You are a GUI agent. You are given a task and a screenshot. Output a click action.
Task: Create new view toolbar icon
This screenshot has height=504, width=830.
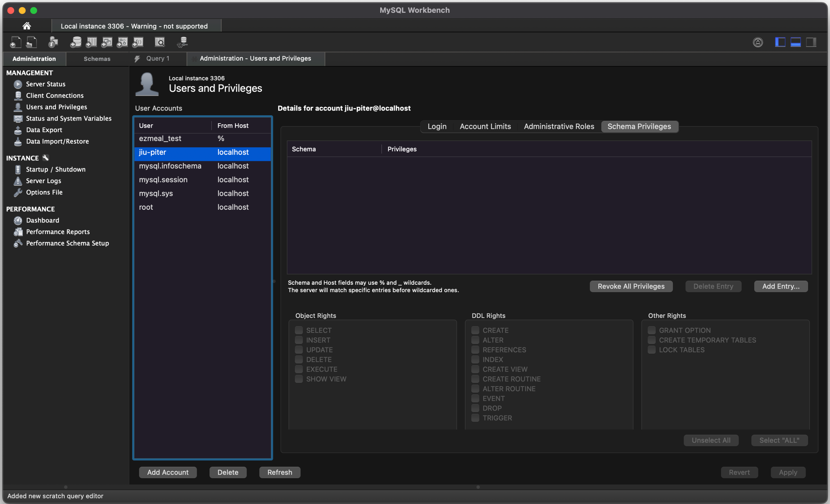tap(106, 42)
